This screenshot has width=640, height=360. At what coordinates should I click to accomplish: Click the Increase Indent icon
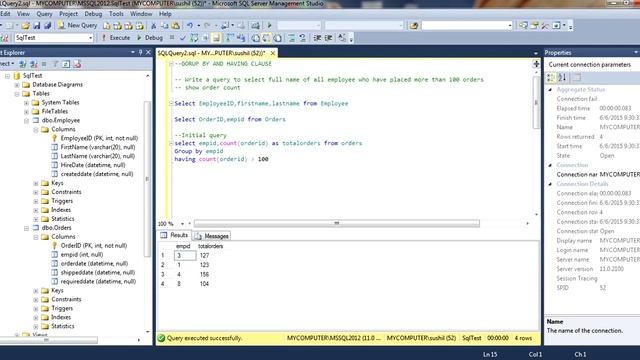click(x=328, y=38)
